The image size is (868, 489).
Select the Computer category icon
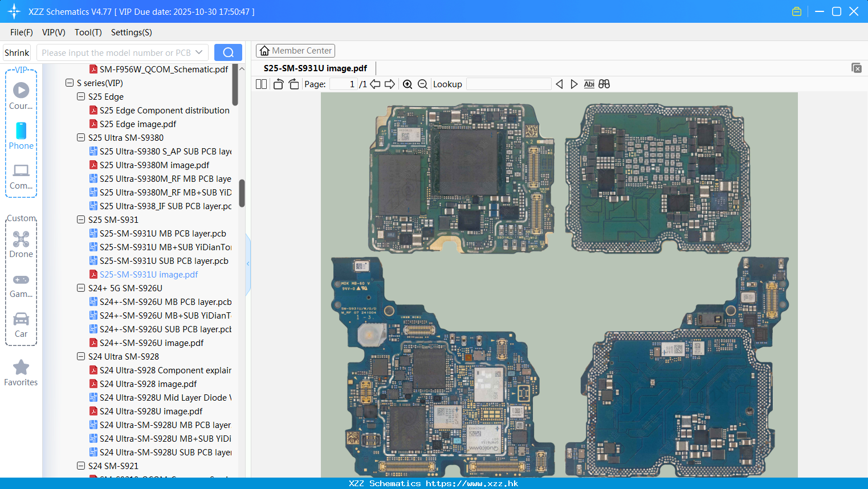[21, 176]
